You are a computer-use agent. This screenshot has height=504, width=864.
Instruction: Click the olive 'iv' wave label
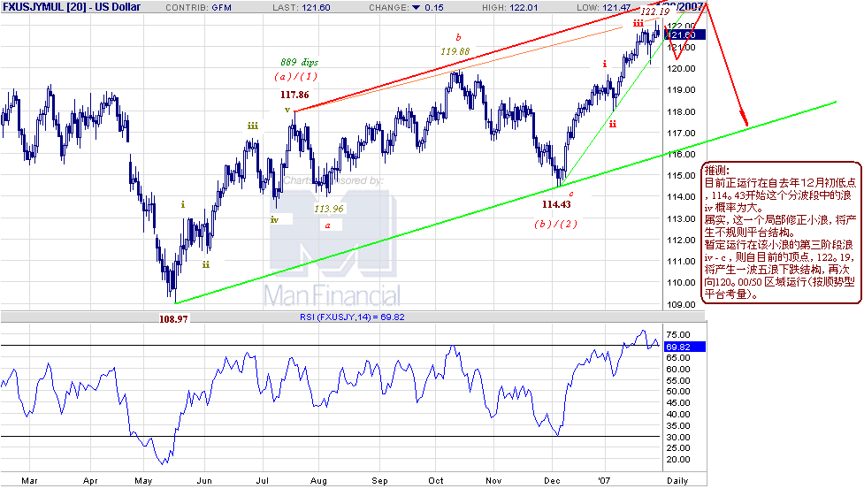[274, 220]
